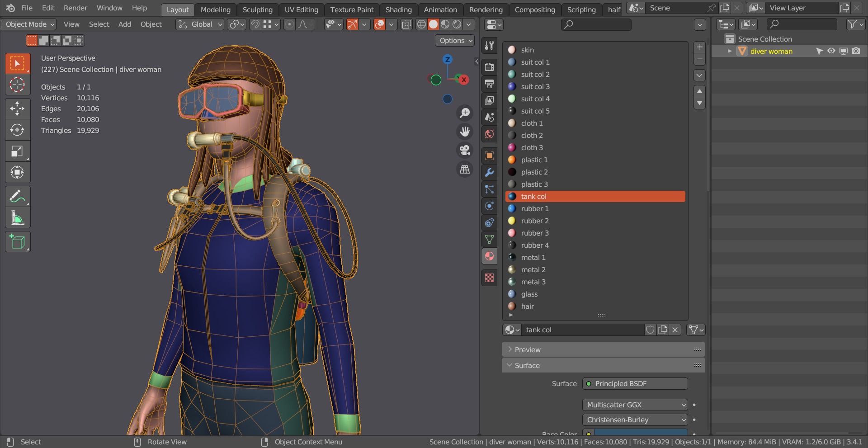Screen dimensions: 868x448
Task: Click the Principled BSDF surface button
Action: click(x=635, y=384)
